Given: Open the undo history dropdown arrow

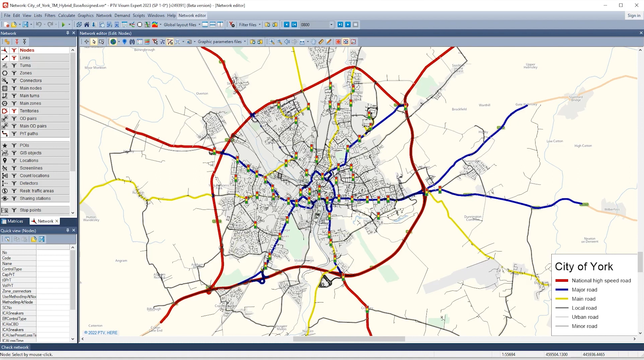Looking at the screenshot, I should tap(44, 25).
